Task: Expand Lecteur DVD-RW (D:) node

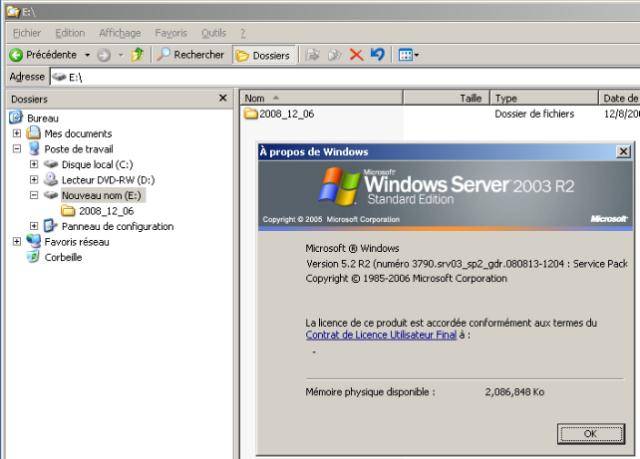Action: tap(34, 180)
